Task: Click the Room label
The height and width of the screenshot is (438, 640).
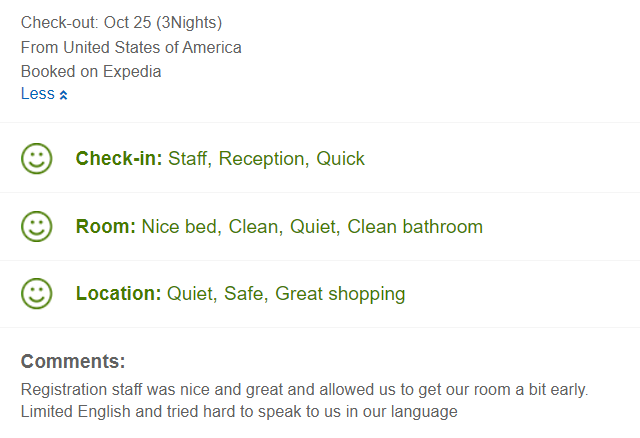Action: click(106, 227)
